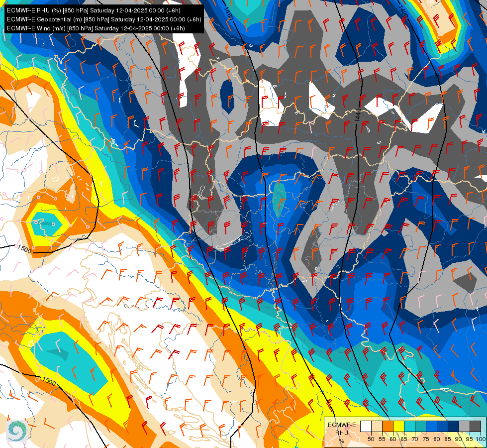Pick the dark navy 85–90 legend swatch
Image resolution: width=487 pixels, height=448 pixels.
point(453,426)
